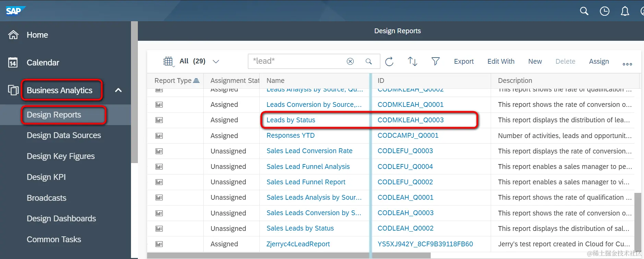This screenshot has height=259, width=644.
Task: Click the table view selector icon
Action: 168,61
